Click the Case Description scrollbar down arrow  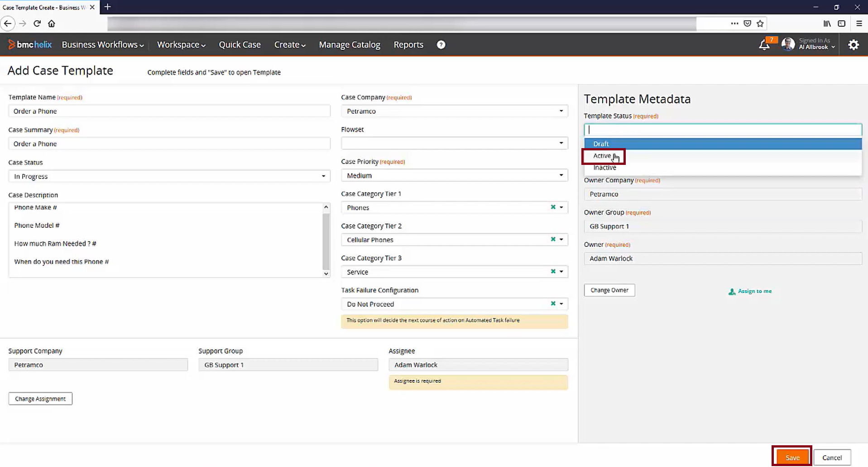click(326, 274)
